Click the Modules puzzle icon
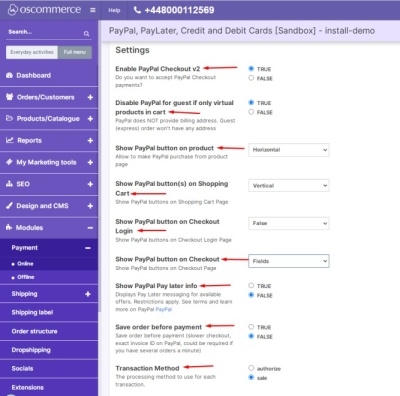 9,227
